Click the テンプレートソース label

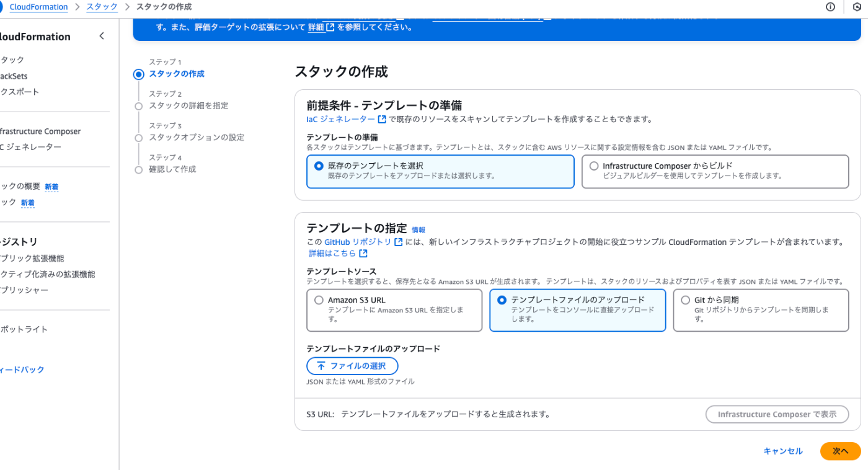(x=342, y=272)
